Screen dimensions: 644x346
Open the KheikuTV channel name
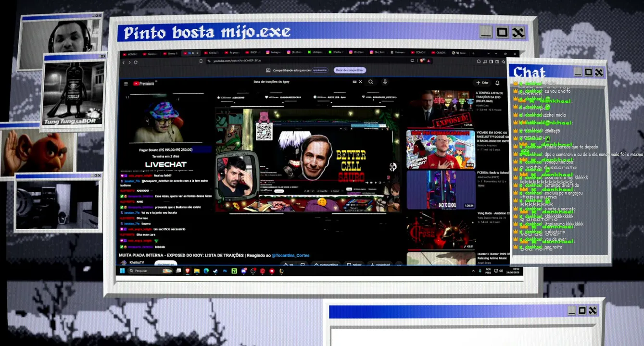click(137, 263)
